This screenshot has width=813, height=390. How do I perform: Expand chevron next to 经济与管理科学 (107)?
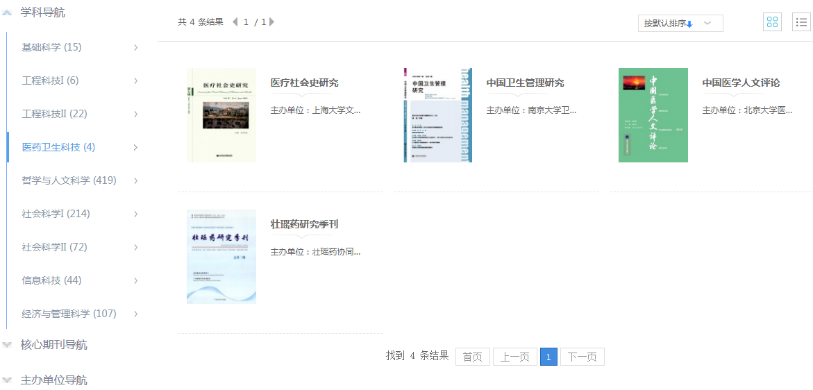click(136, 314)
